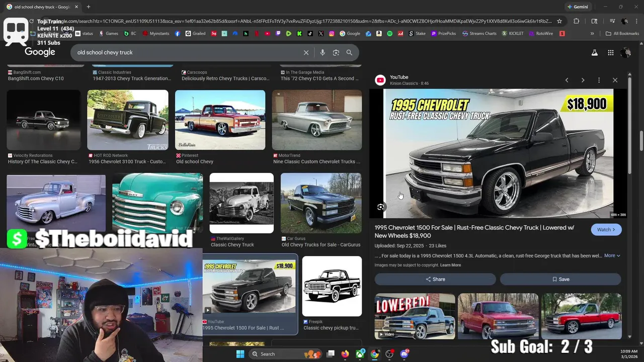Open the Grailed bookmark
The width and height of the screenshot is (644, 362).
[x=195, y=34]
